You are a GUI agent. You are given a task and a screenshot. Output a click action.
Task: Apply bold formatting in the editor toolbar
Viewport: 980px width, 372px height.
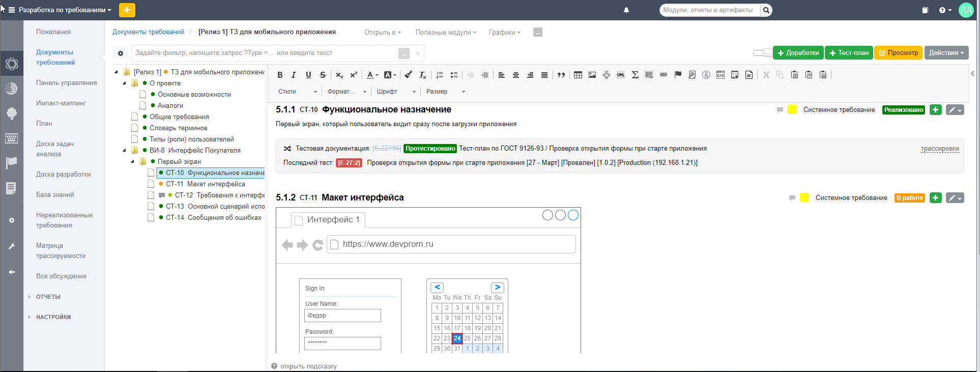point(280,75)
